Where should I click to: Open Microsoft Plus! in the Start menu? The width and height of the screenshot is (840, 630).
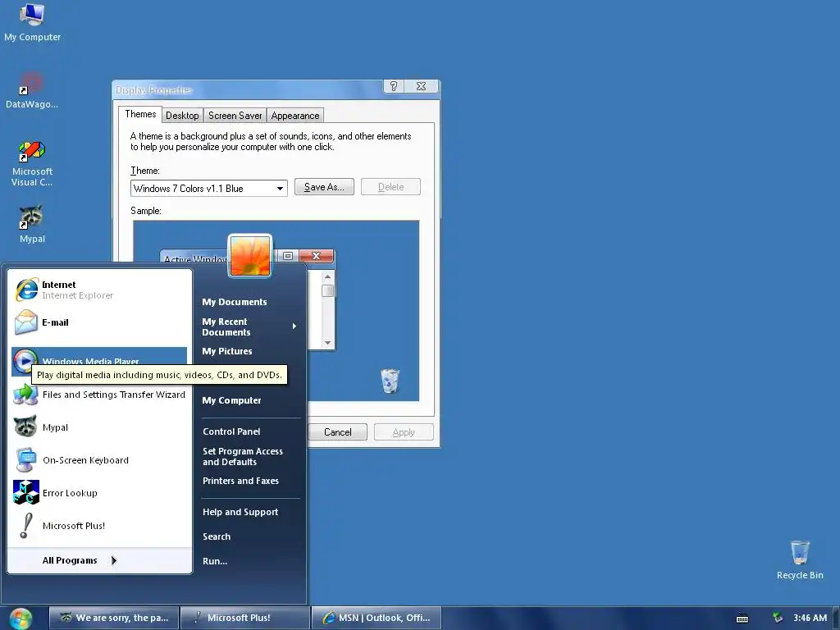tap(99, 526)
